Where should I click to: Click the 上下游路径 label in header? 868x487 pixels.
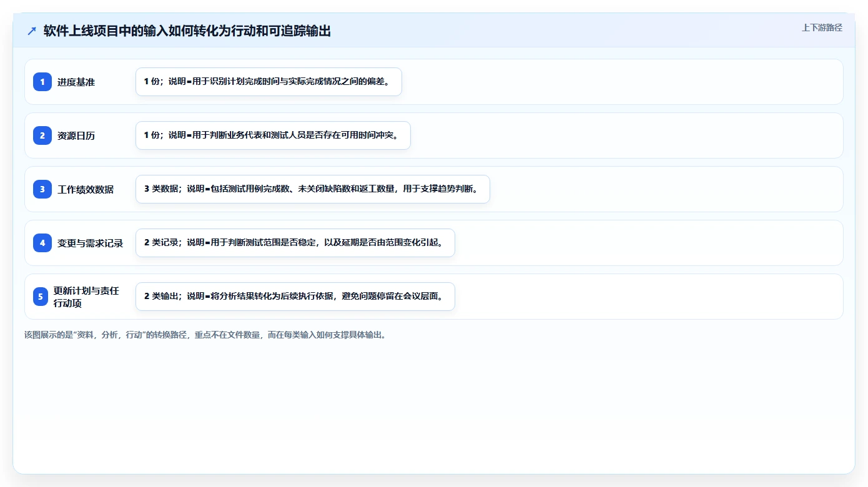[822, 27]
